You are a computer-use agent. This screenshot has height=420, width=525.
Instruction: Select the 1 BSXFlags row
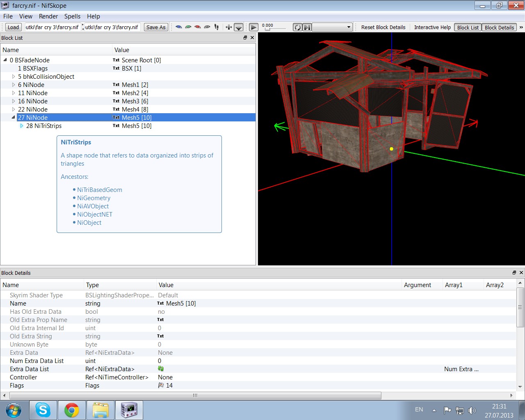click(x=128, y=68)
